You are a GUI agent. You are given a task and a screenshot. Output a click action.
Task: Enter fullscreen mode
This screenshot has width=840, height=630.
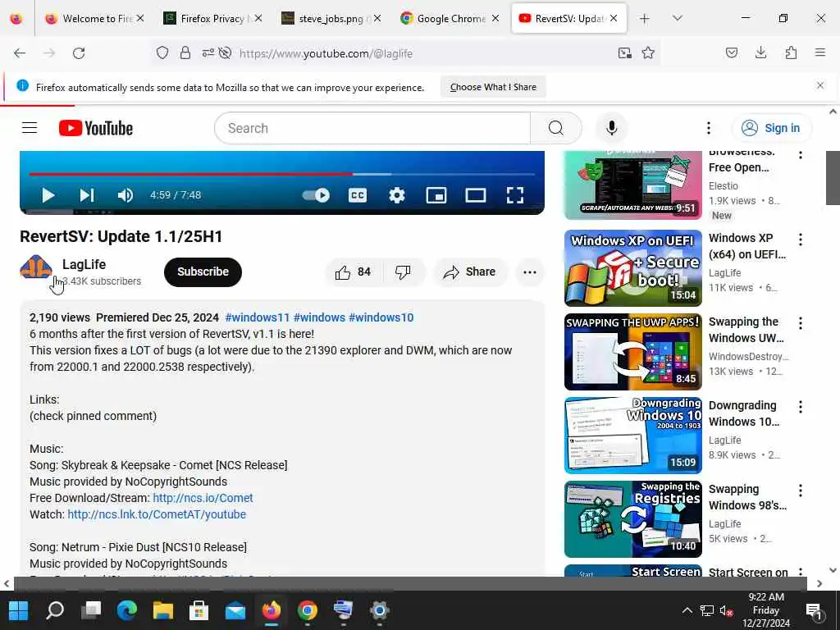515,195
